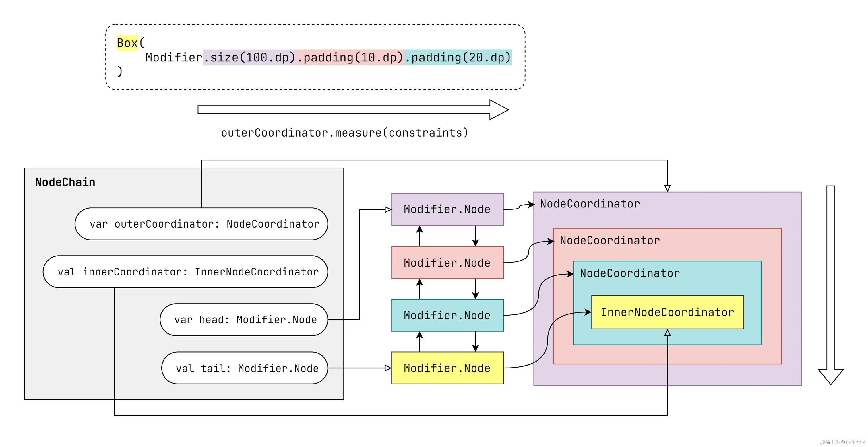868x447 pixels.
Task: Click the pink ".padding(10.dp)" code segment
Action: click(x=350, y=57)
